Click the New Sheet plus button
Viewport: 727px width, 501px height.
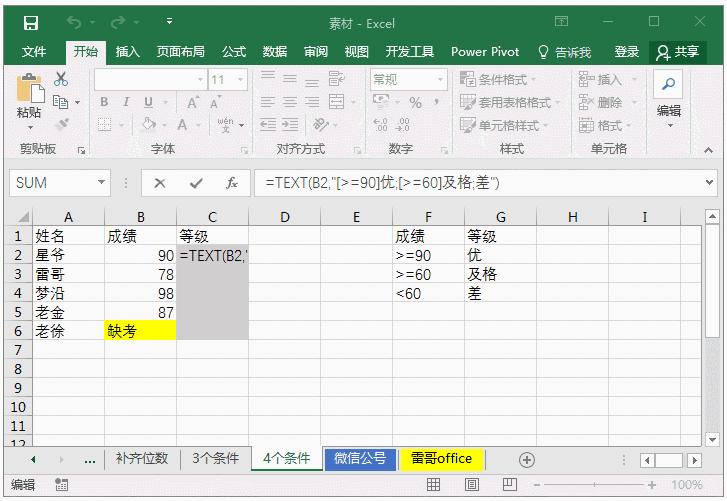(527, 460)
